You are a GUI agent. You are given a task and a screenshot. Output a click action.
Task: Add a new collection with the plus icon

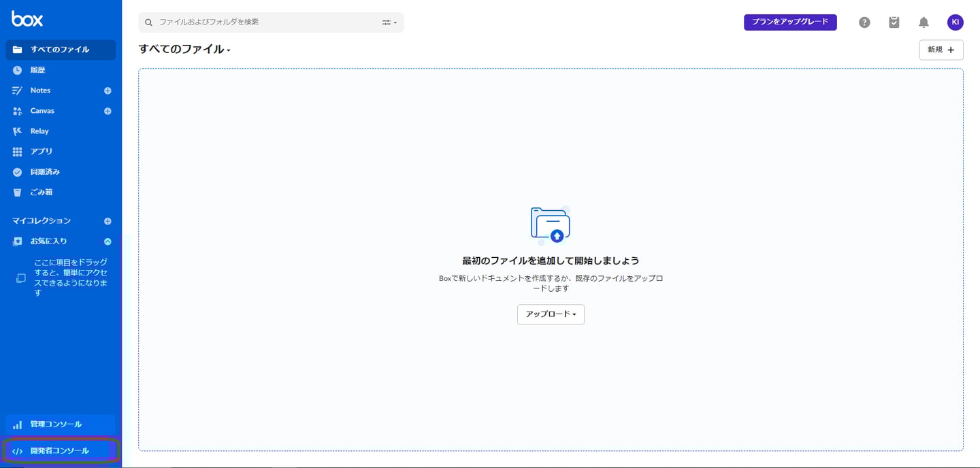[108, 220]
